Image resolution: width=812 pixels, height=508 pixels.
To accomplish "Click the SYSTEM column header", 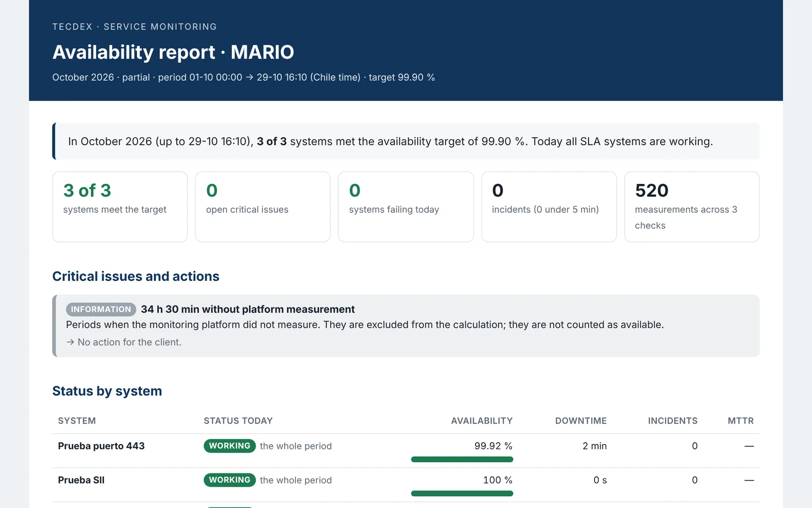I will pyautogui.click(x=77, y=421).
